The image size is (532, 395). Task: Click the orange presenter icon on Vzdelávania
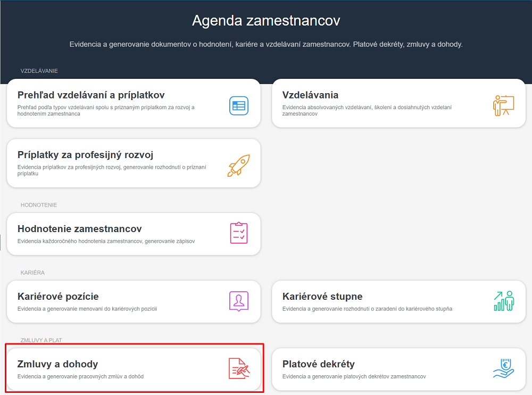[503, 105]
